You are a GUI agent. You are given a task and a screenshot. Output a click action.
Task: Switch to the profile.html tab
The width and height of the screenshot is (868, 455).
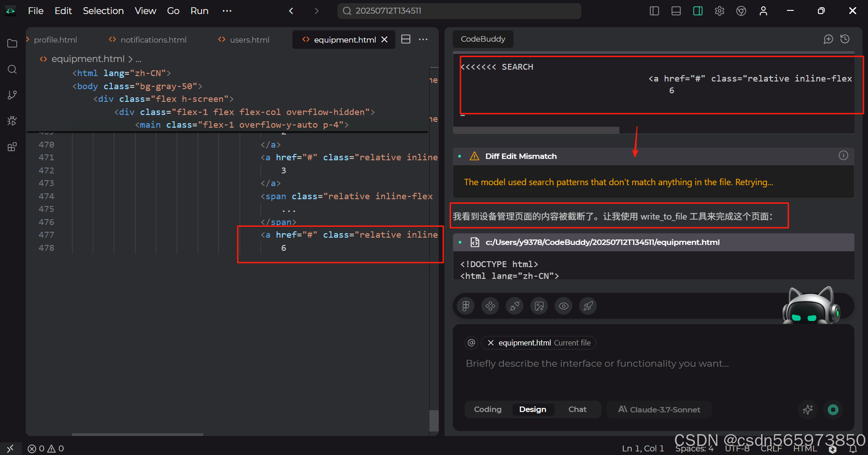point(55,40)
